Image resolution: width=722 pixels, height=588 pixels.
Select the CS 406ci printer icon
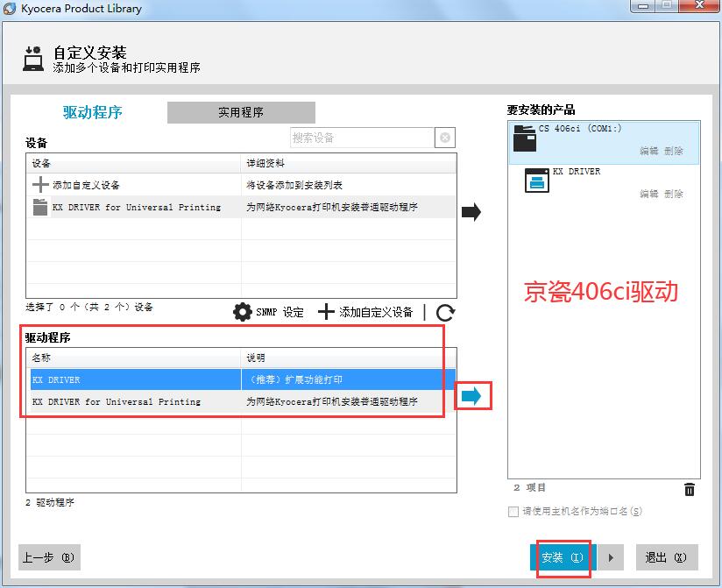click(x=524, y=138)
